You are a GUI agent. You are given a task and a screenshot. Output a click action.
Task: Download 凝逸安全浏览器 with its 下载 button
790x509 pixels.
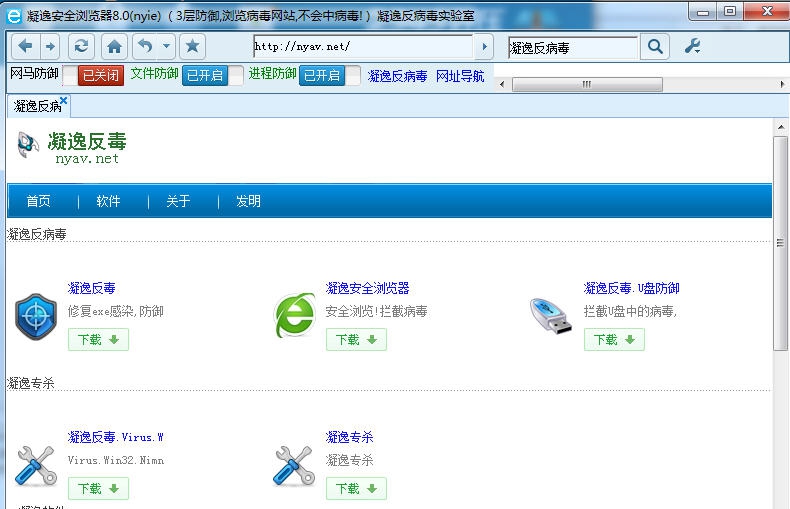coord(356,340)
